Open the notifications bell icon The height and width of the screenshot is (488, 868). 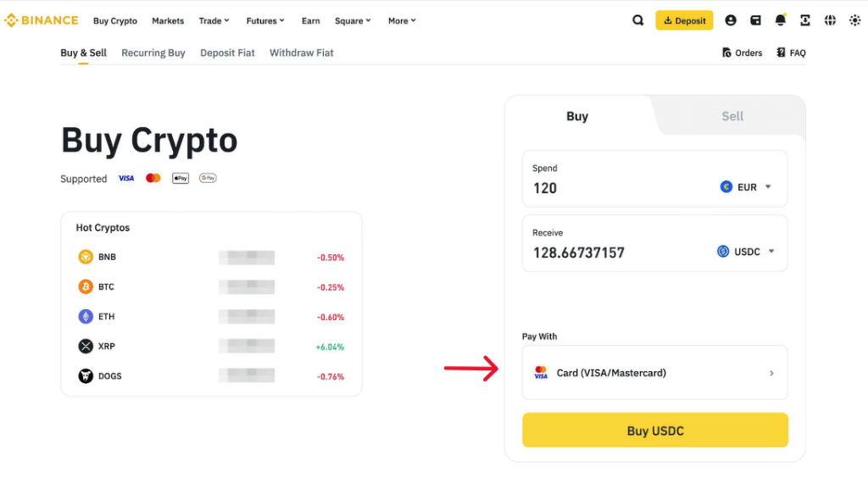click(x=781, y=20)
